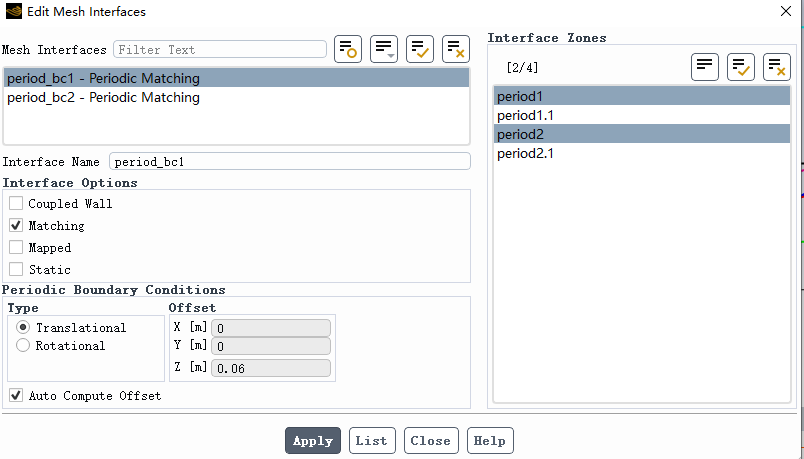Screen dimensions: 804x459
Task: Select period1.1 in Interface Zones list
Action: click(x=525, y=116)
